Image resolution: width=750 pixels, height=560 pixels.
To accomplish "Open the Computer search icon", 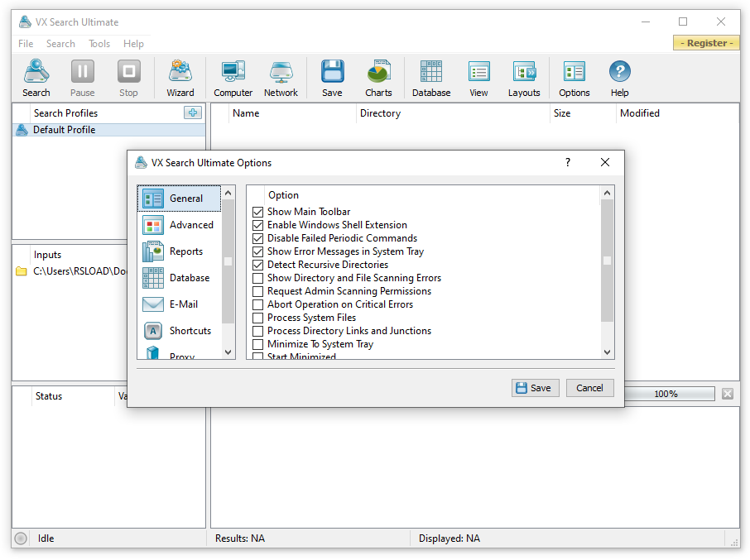I will point(233,78).
